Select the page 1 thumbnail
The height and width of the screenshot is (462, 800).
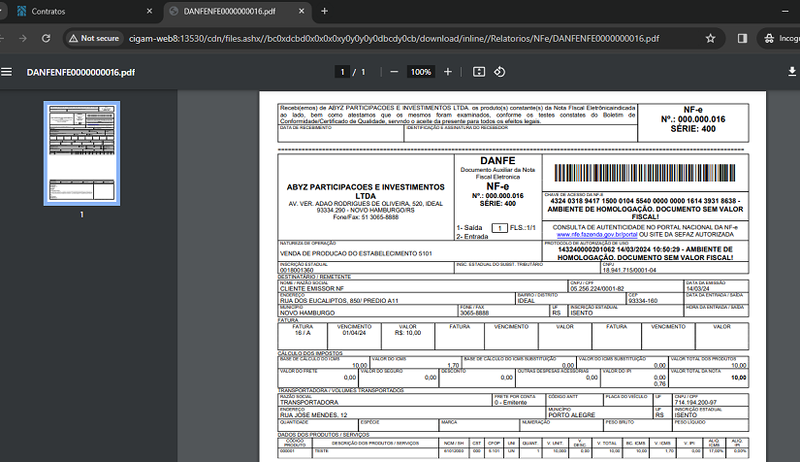tap(82, 153)
